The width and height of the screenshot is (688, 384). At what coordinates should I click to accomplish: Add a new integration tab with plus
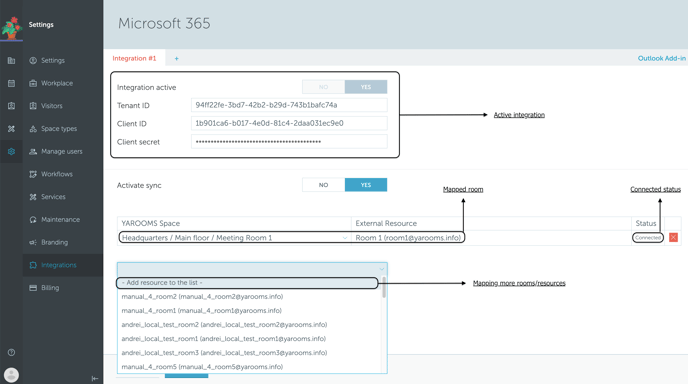(176, 58)
